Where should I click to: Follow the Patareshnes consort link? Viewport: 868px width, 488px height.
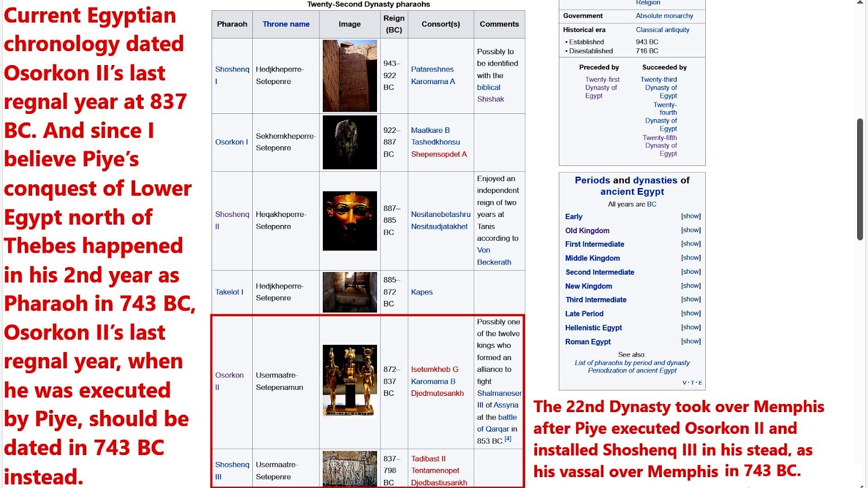click(432, 69)
